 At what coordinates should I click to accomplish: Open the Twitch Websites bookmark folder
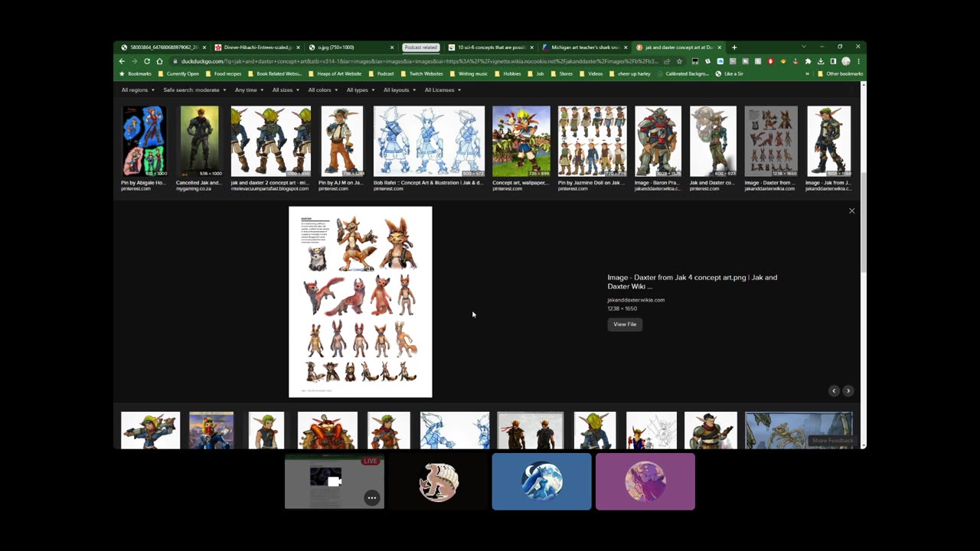click(422, 74)
